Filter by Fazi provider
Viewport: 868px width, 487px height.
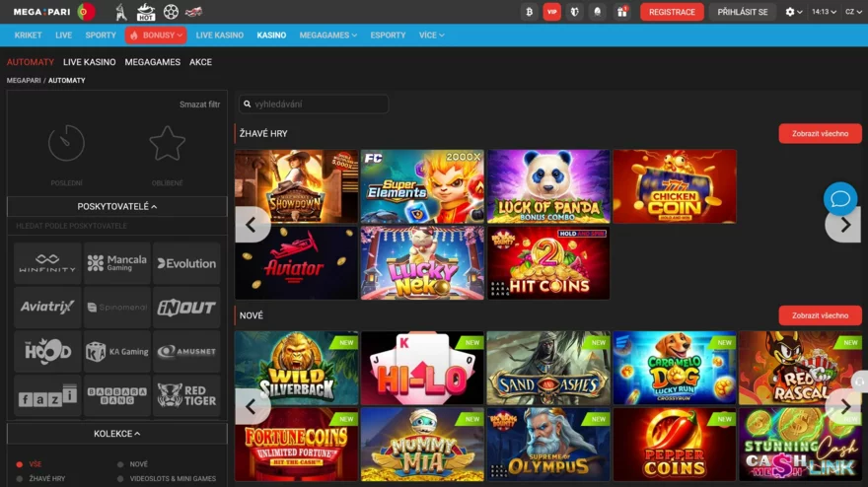pos(47,395)
